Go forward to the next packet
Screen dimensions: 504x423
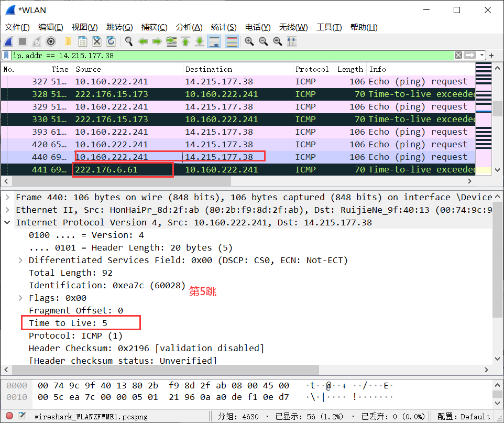157,41
